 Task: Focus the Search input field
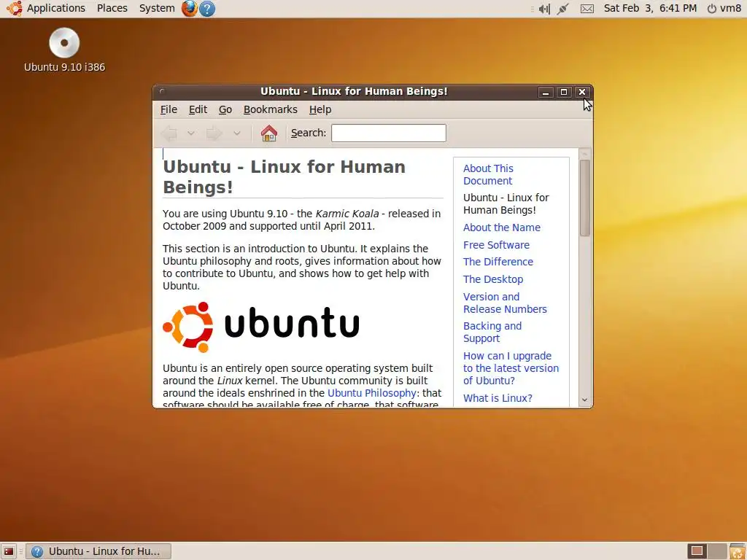point(389,133)
